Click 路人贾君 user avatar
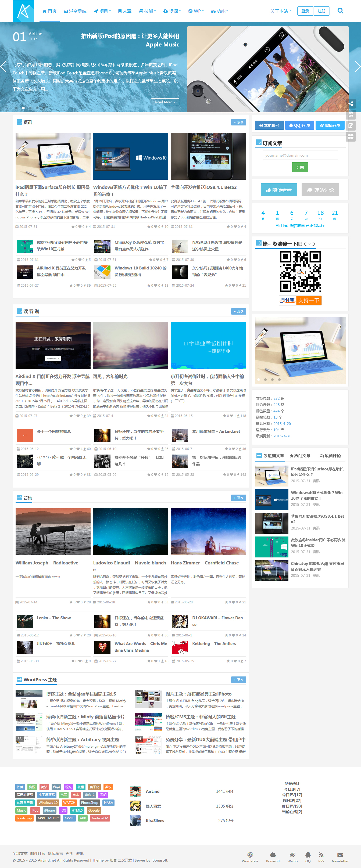 pyautogui.click(x=135, y=806)
